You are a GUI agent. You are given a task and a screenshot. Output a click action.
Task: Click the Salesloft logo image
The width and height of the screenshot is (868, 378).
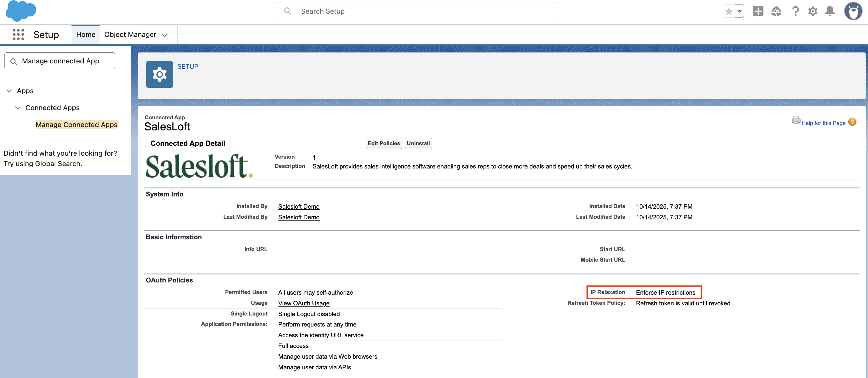(199, 166)
